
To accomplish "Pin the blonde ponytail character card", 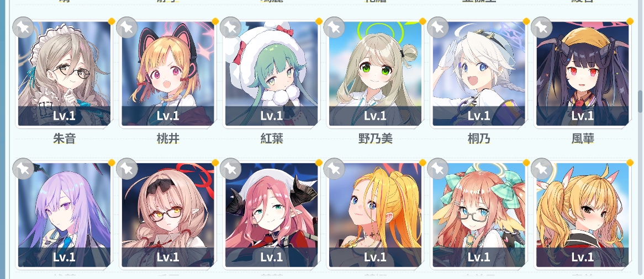I will coord(334,169).
